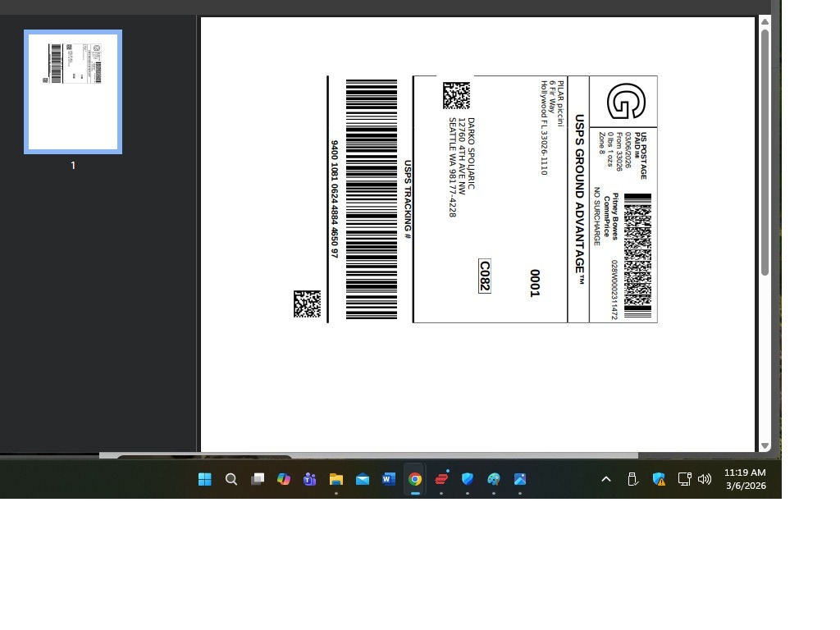This screenshot has width=840, height=630.
Task: Open the blue shield app on the taskbar
Action: (x=468, y=479)
